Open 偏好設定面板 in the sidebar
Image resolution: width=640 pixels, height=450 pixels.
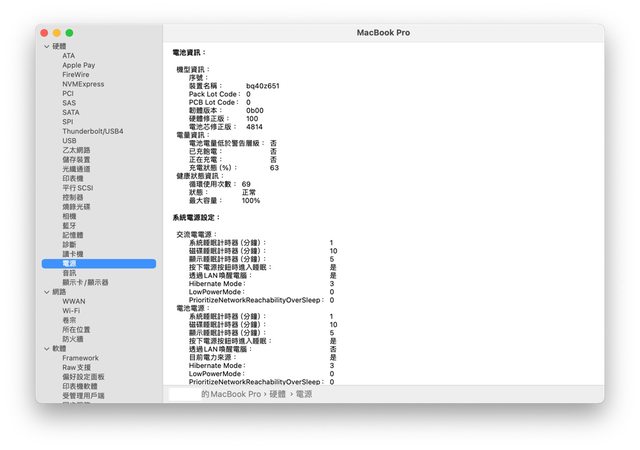coord(83,377)
